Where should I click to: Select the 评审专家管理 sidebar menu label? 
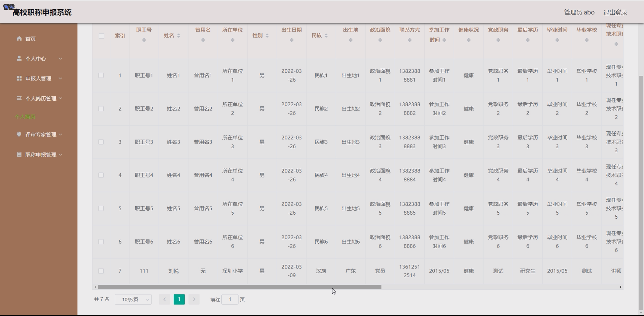tap(41, 134)
